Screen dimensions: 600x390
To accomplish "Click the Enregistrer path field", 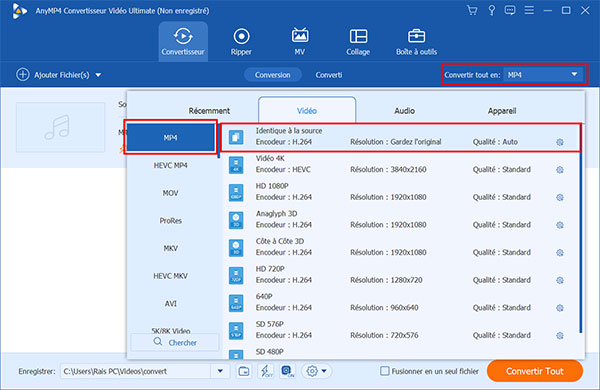I will 135,371.
